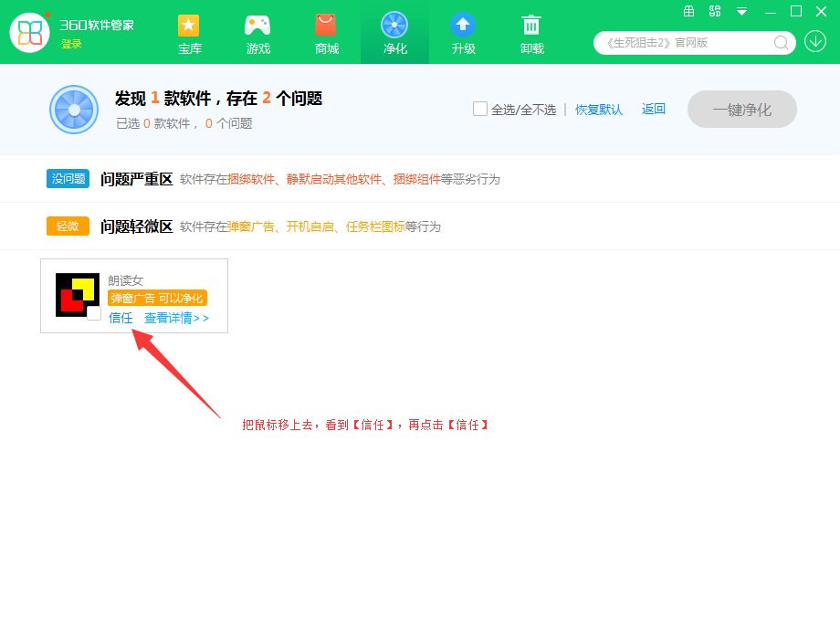Screen dimensions: 840x621
Task: Click the 问题严重区 heading
Action: coord(137,179)
